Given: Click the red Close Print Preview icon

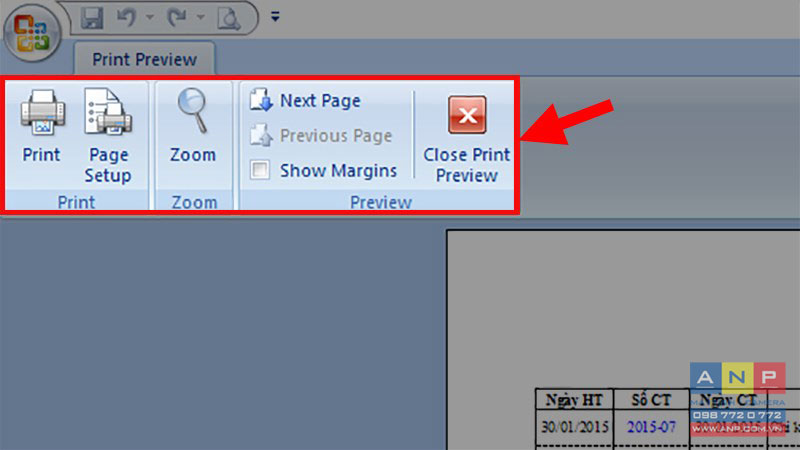Looking at the screenshot, I should 467,114.
